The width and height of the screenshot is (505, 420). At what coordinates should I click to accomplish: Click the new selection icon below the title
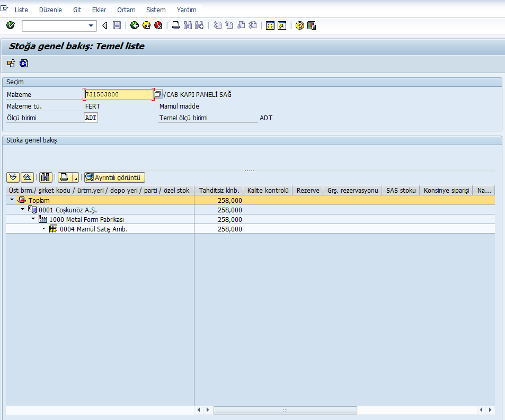tap(11, 64)
